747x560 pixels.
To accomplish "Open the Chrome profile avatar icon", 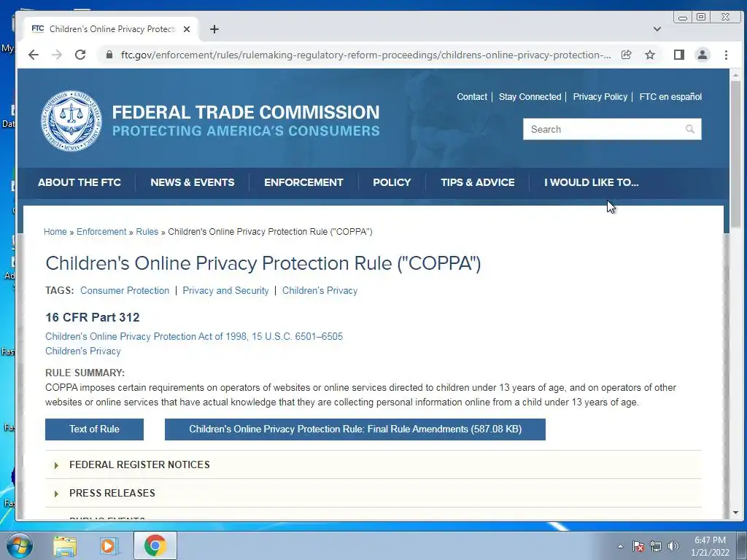I will click(x=703, y=55).
